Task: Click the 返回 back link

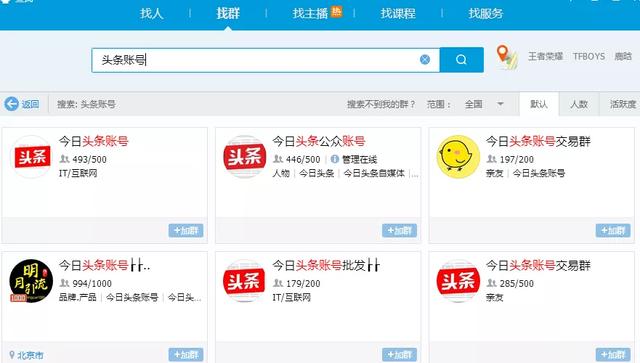Action: click(30, 104)
